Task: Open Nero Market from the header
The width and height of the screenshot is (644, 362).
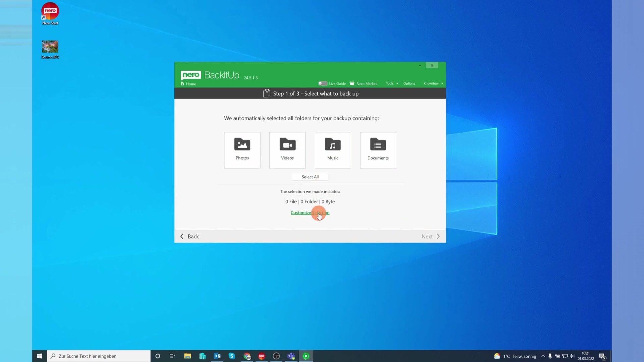Action: (363, 83)
